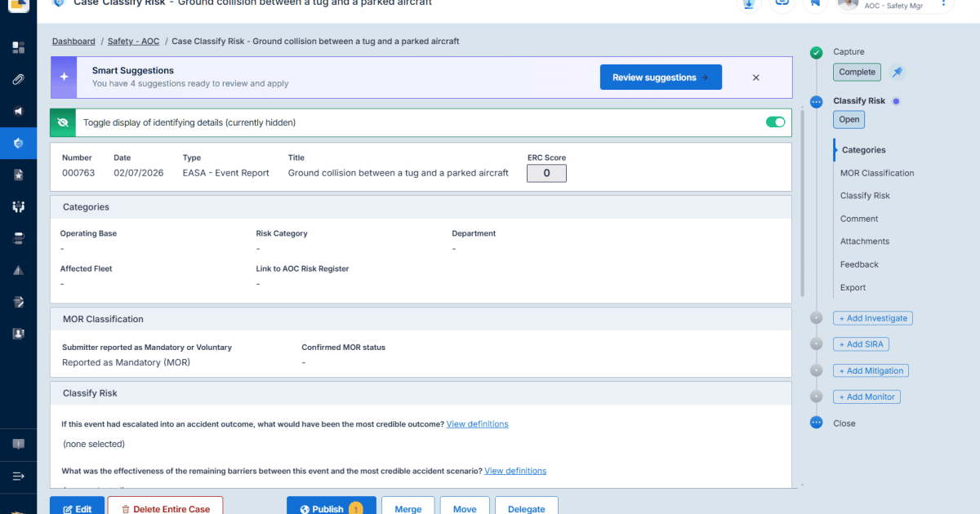Click the date 02/07/2026

tap(139, 173)
